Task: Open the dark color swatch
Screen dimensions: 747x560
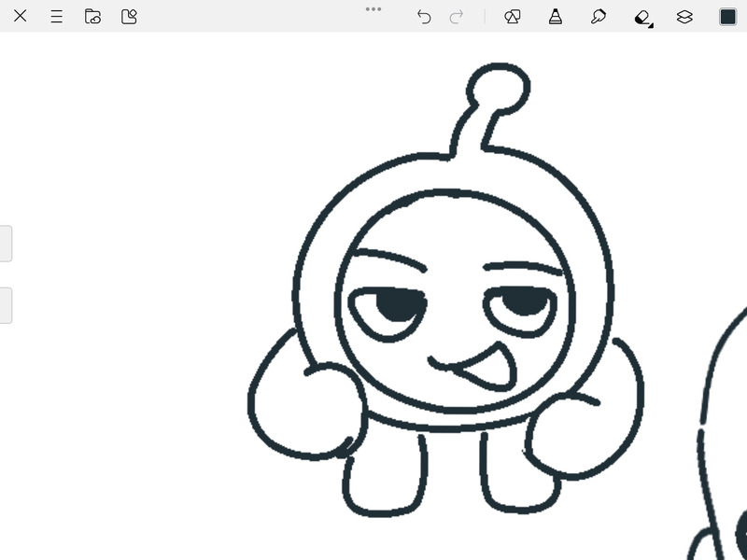Action: coord(728,17)
